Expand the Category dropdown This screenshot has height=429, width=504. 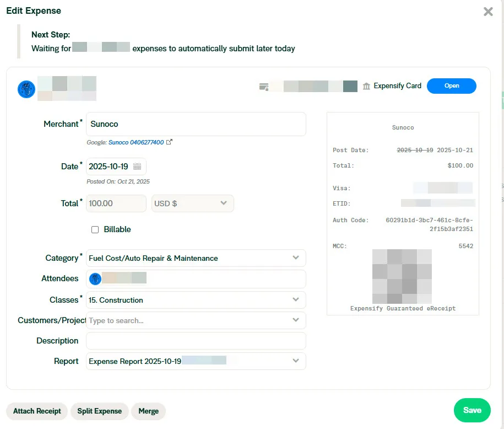pyautogui.click(x=296, y=258)
